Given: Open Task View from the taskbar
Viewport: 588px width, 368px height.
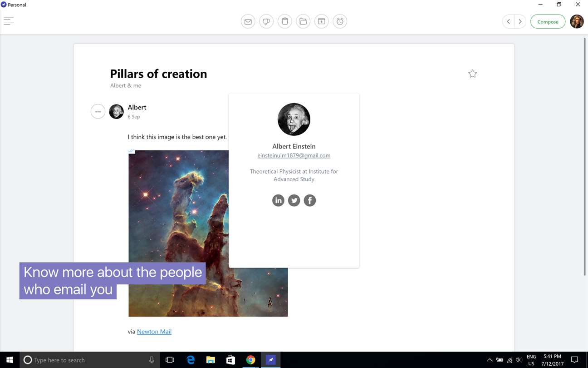Looking at the screenshot, I should pyautogui.click(x=170, y=360).
